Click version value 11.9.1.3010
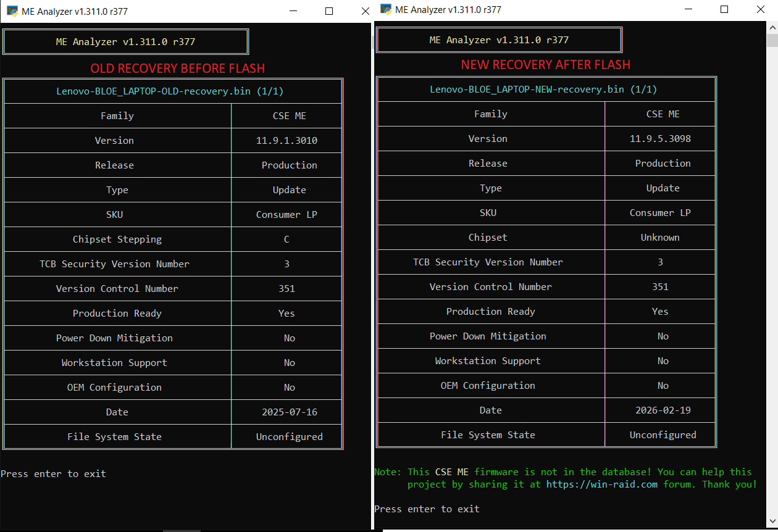 pyautogui.click(x=287, y=141)
